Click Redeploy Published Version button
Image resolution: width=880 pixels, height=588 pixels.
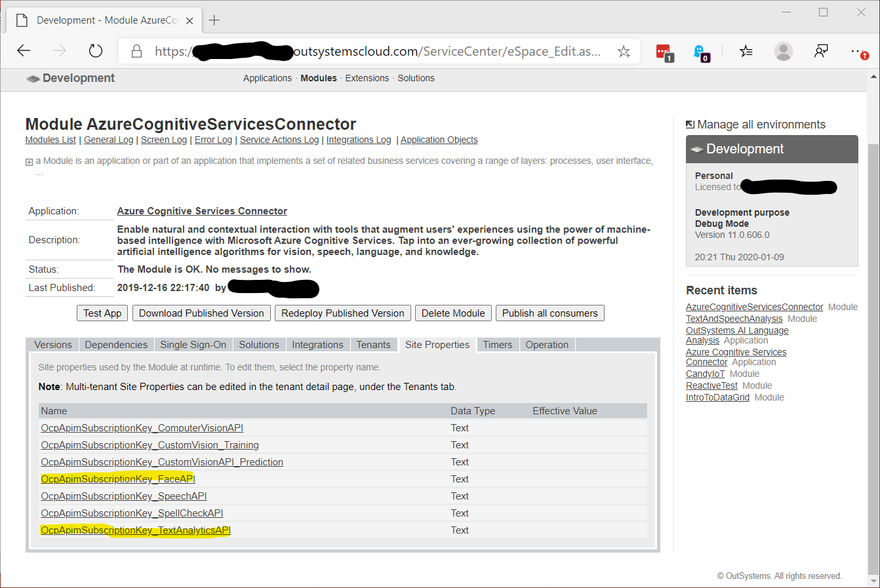pos(343,313)
